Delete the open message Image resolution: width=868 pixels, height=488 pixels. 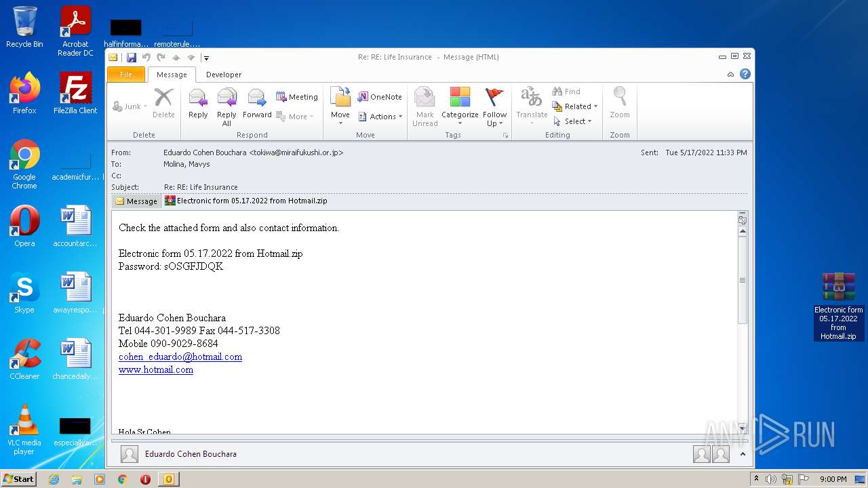point(163,104)
